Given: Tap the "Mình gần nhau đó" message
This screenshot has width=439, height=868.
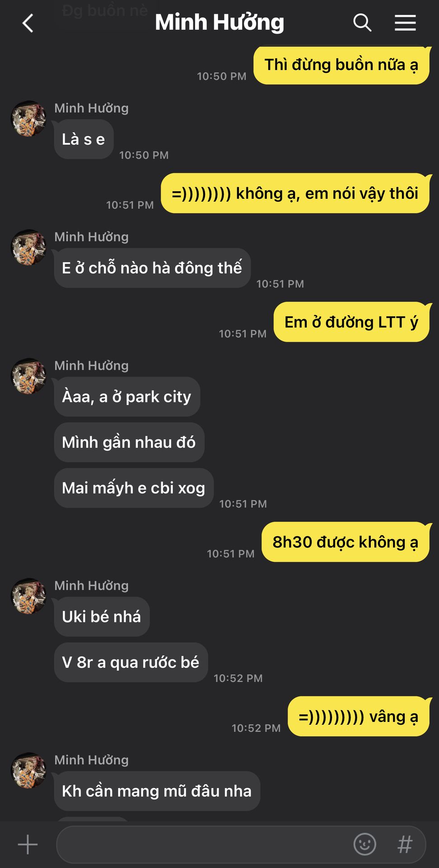Looking at the screenshot, I should click(x=129, y=442).
